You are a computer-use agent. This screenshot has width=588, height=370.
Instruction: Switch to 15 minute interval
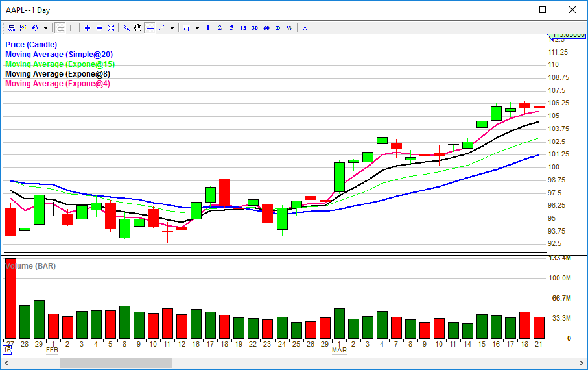(243, 28)
